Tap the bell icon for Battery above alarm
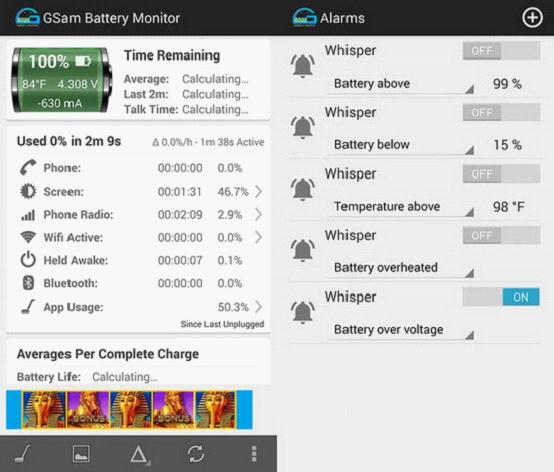Screen dimensions: 554x472 pyautogui.click(x=303, y=66)
